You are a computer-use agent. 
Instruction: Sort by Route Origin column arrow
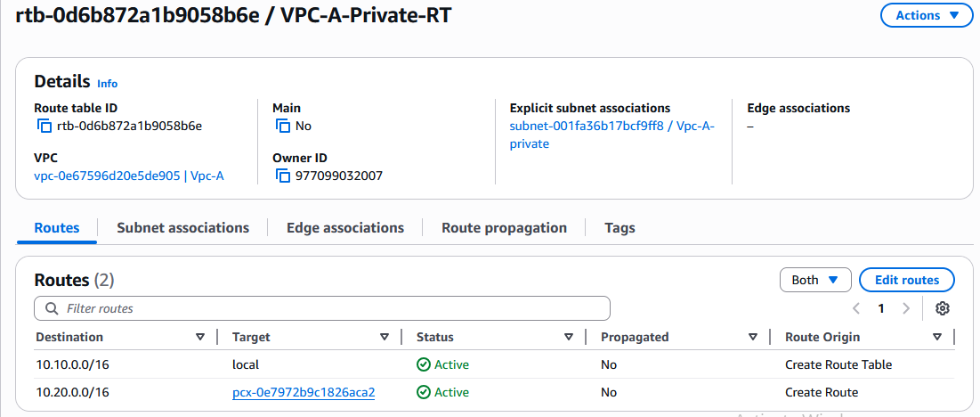pos(937,337)
